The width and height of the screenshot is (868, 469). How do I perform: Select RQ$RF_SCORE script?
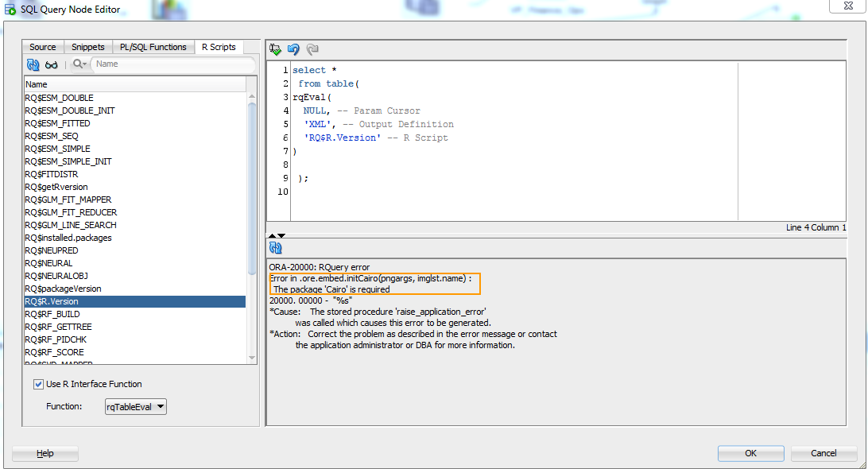click(135, 352)
